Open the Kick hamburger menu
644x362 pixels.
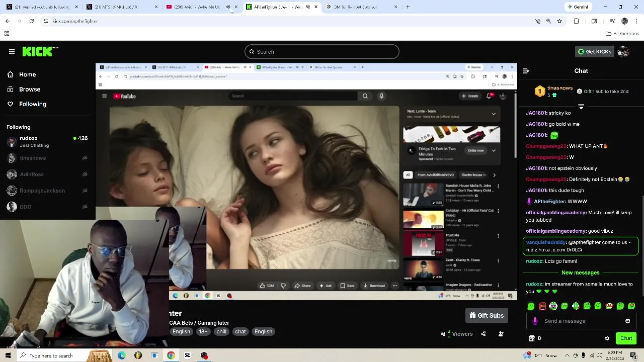[x=12, y=51]
